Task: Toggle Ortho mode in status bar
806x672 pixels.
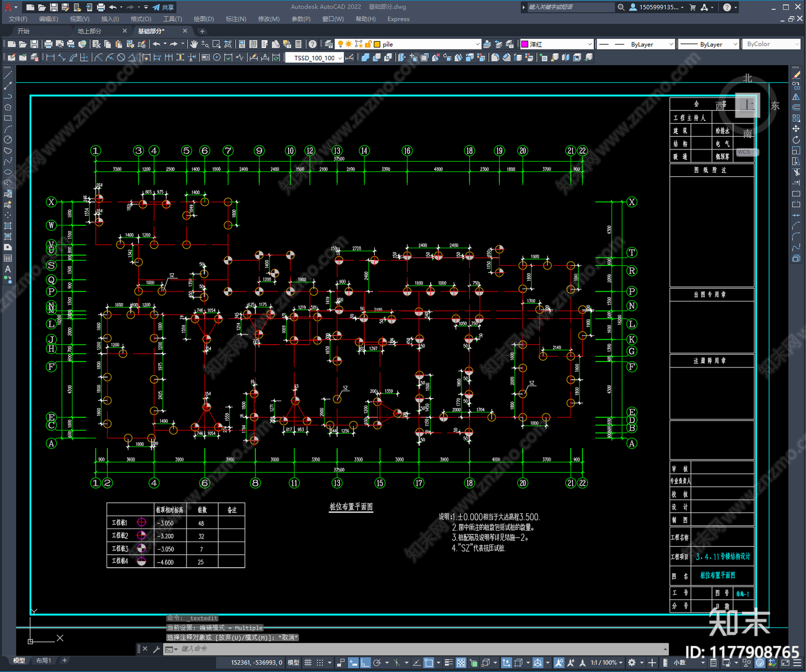Action: [365, 662]
